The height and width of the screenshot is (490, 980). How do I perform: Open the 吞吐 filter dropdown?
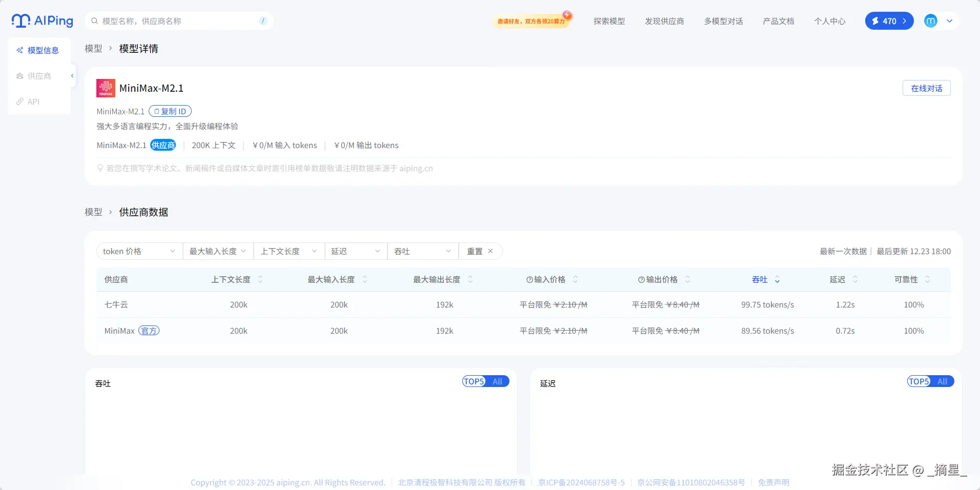[423, 251]
